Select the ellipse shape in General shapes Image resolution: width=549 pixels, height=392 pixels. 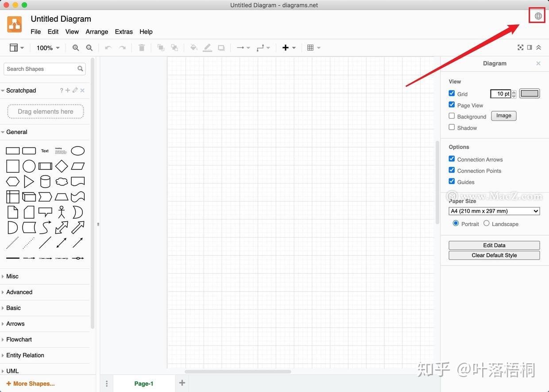(x=77, y=150)
